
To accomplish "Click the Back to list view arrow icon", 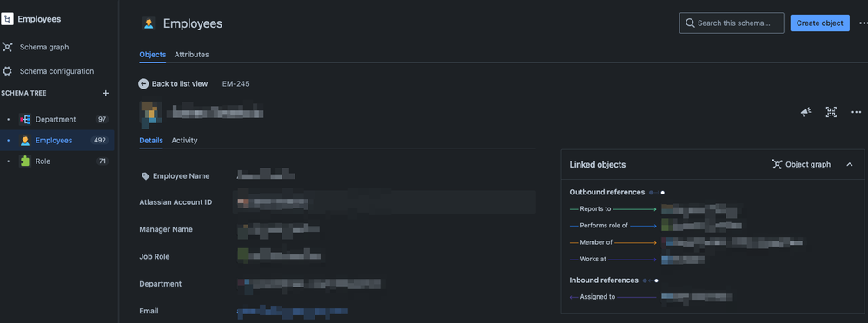I will (143, 84).
